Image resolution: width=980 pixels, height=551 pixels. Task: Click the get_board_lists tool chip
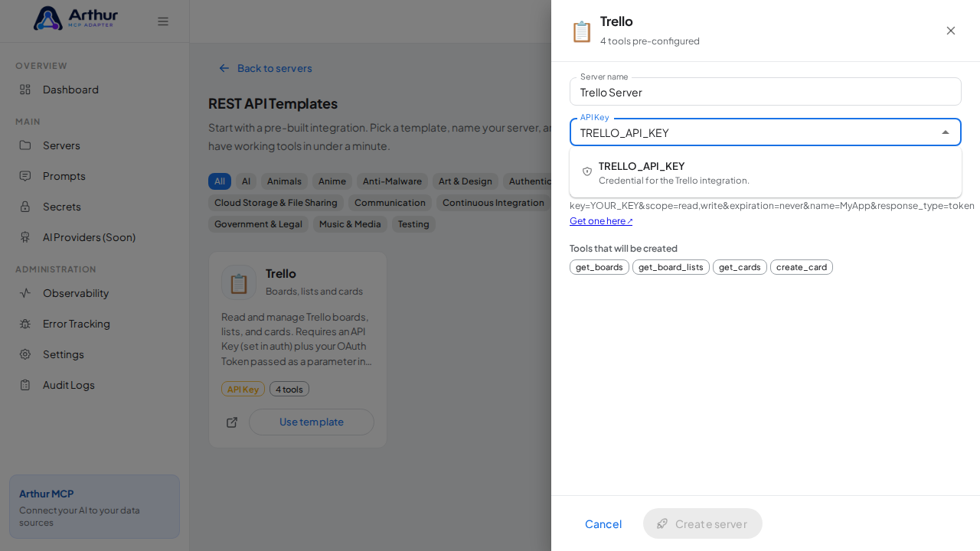(671, 267)
